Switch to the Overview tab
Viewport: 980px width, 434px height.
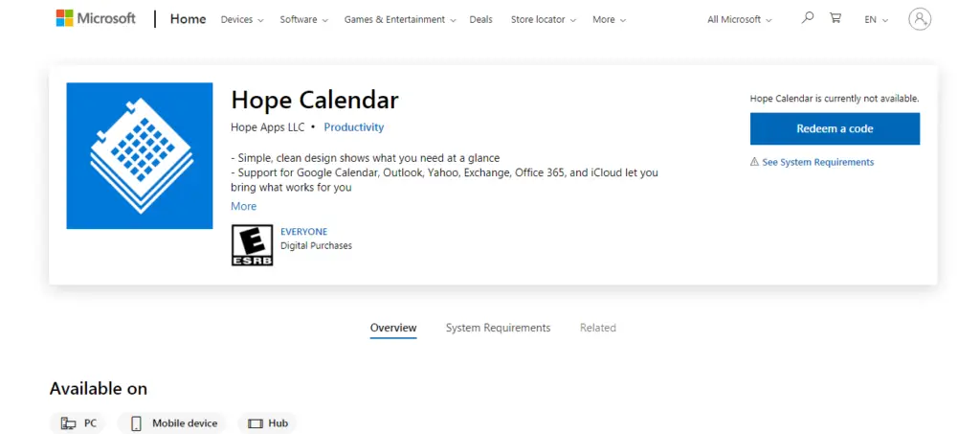coord(393,328)
